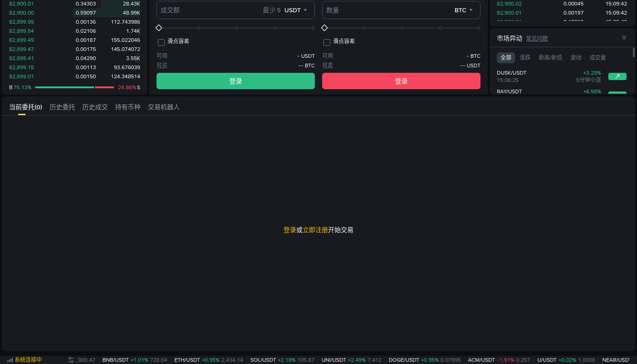Click the green 登录 buy button
The image size is (637, 364).
point(236,81)
